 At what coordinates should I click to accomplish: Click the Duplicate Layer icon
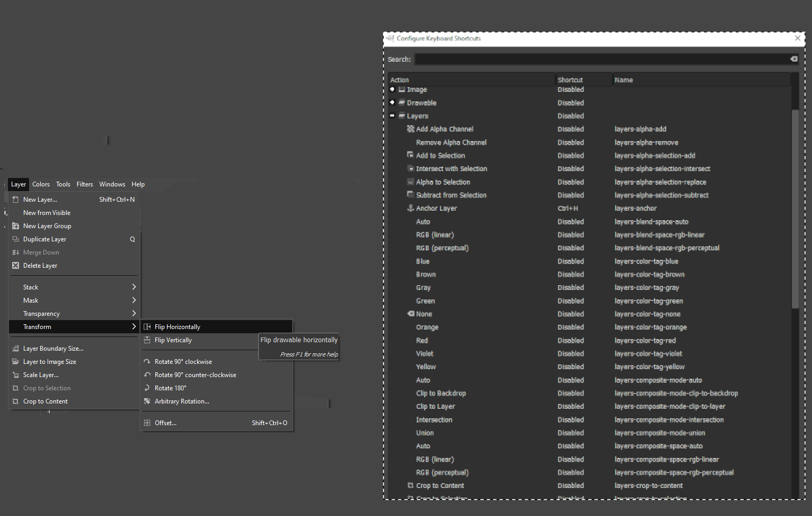pos(16,239)
